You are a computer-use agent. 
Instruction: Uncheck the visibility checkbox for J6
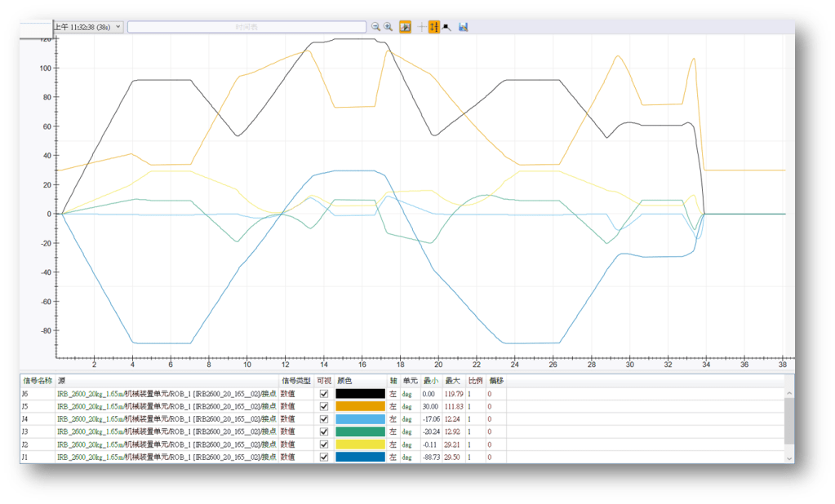pos(324,394)
